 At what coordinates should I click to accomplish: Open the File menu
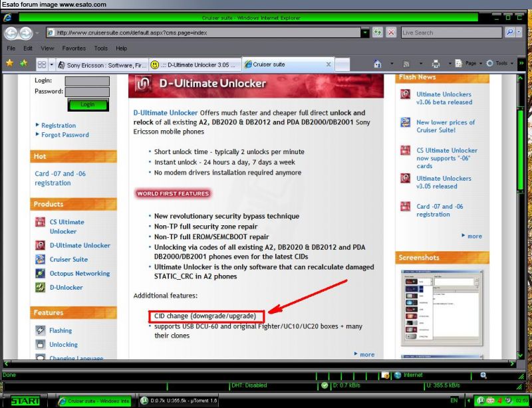[x=11, y=49]
